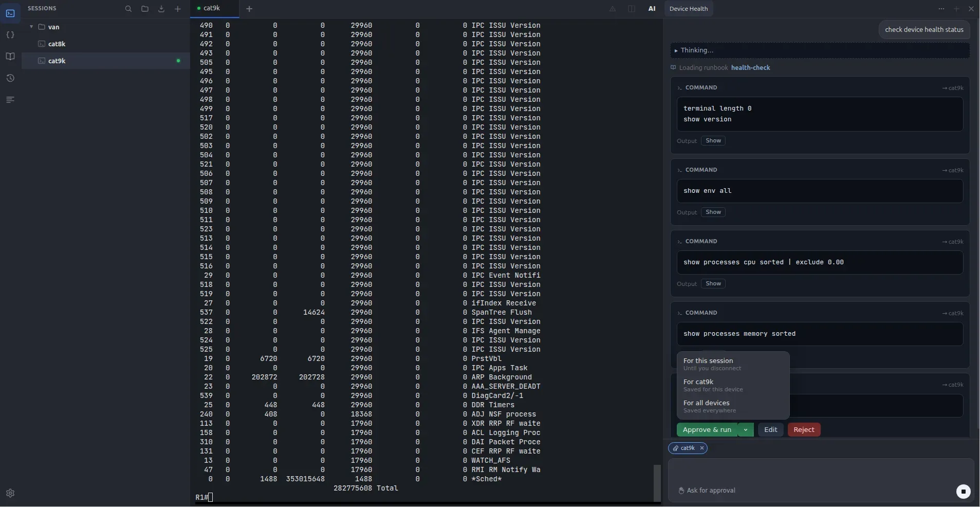Click the terminal vertical scrollbar thumb
Image resolution: width=980 pixels, height=507 pixels.
tap(657, 482)
